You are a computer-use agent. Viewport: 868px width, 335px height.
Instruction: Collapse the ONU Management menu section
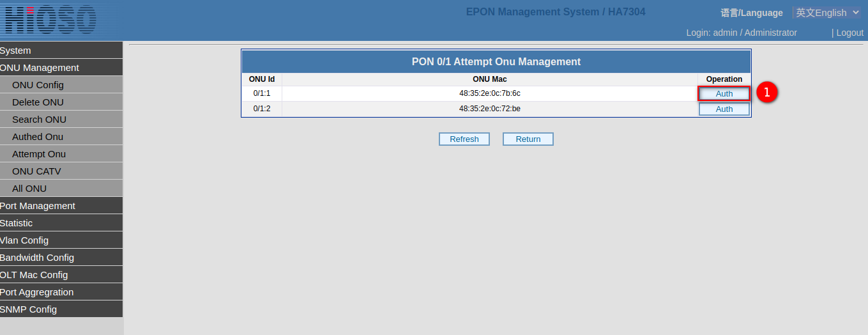40,68
